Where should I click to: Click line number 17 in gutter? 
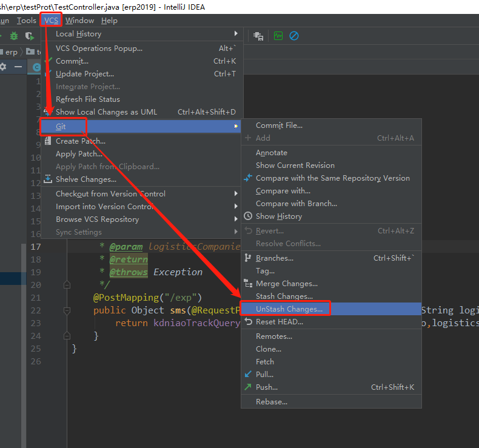pyautogui.click(x=36, y=247)
